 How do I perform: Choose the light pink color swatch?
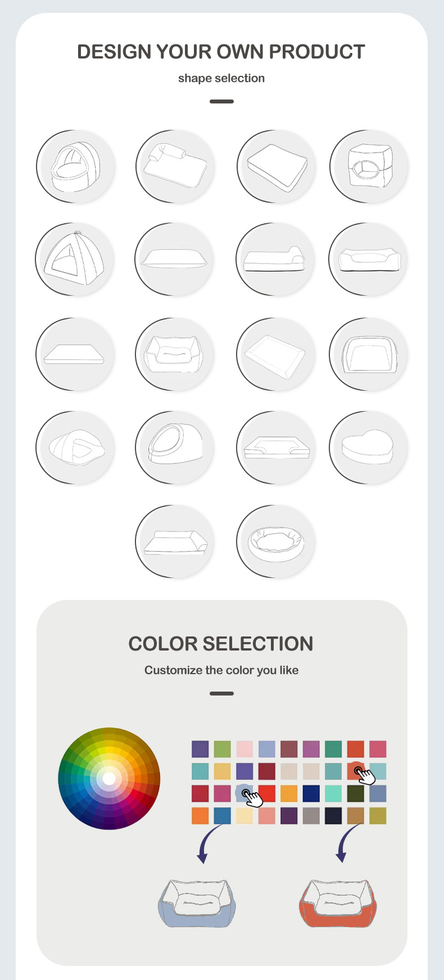pos(244,749)
